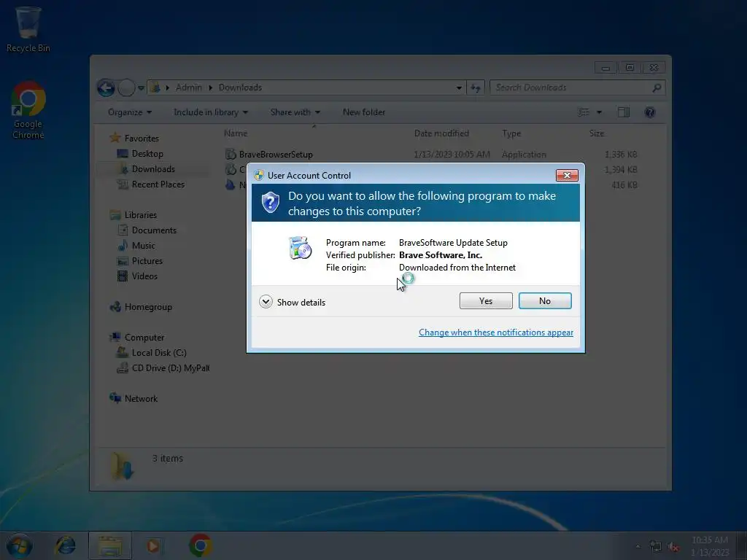The width and height of the screenshot is (747, 560).
Task: Select Network in navigation pane
Action: click(x=141, y=399)
